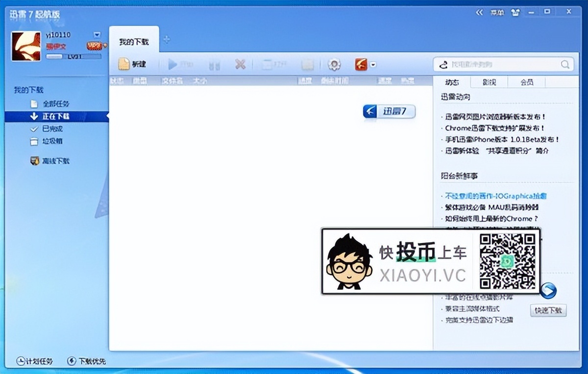
Task: Open link 手机迅雷iPhone版本 1.0.1Beta发布
Action: click(502, 140)
